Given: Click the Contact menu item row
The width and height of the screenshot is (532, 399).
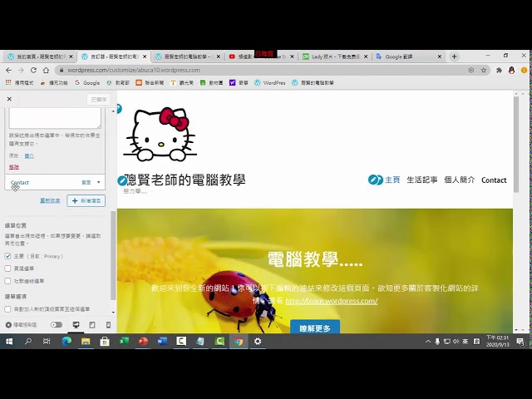Looking at the screenshot, I should click(x=55, y=183).
